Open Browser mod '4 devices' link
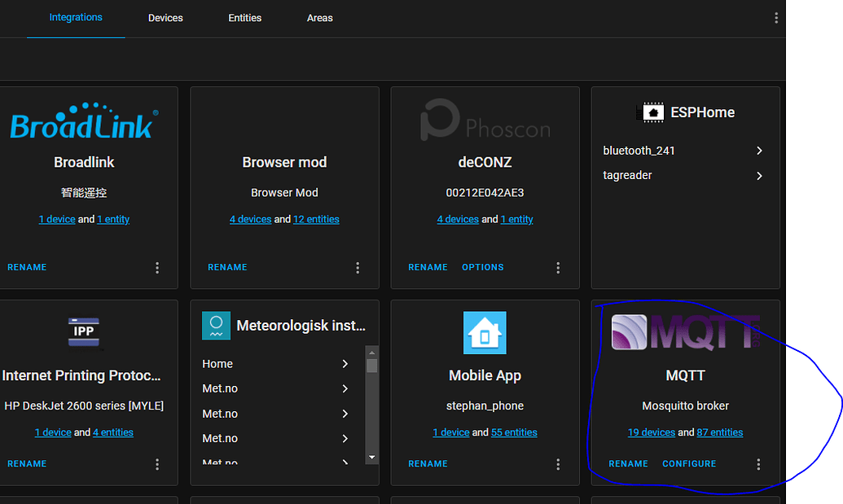843x504 pixels. (251, 219)
